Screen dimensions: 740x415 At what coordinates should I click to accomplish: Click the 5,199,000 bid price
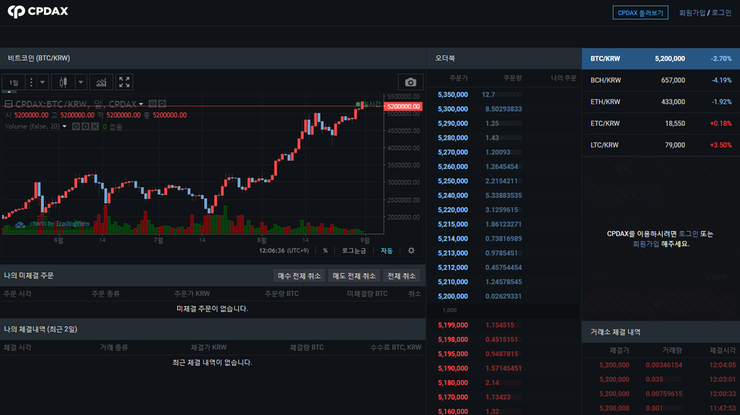(453, 325)
